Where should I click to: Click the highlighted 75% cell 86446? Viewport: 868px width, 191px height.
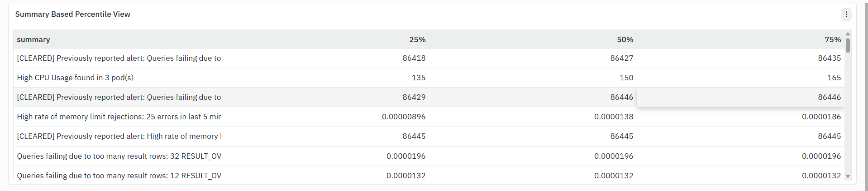(x=740, y=97)
